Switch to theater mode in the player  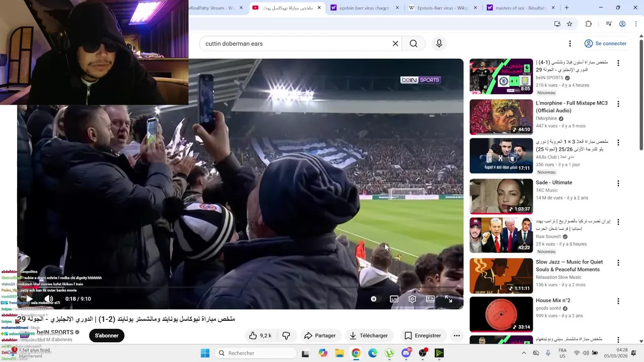(x=430, y=299)
